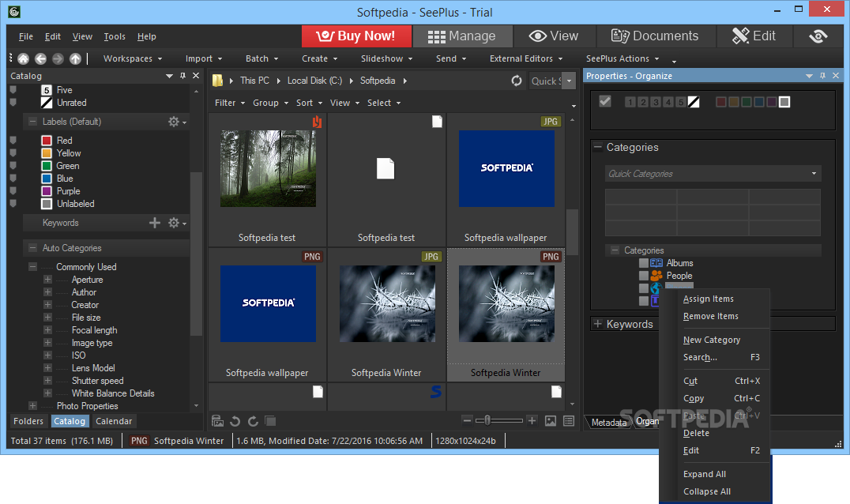Set rating 5 in Properties panel
Image resolution: width=850 pixels, height=504 pixels.
[681, 102]
